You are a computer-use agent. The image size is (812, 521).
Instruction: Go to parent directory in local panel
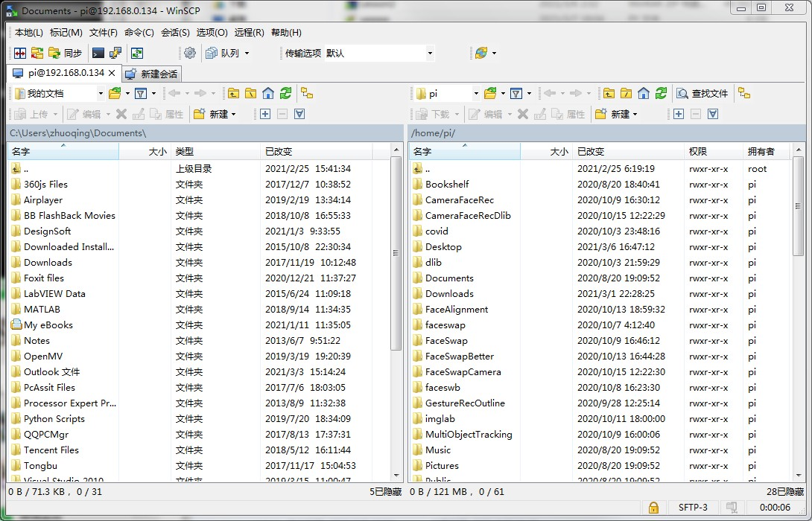tap(234, 94)
